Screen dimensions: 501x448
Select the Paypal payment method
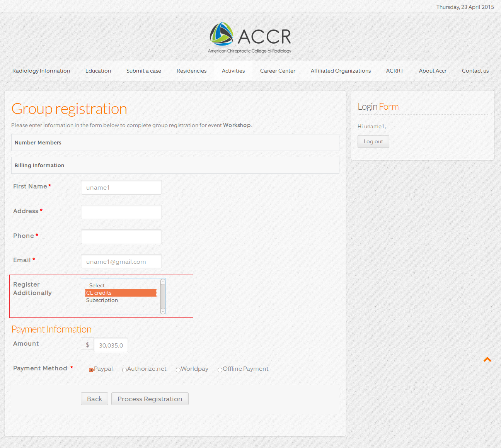pos(91,370)
